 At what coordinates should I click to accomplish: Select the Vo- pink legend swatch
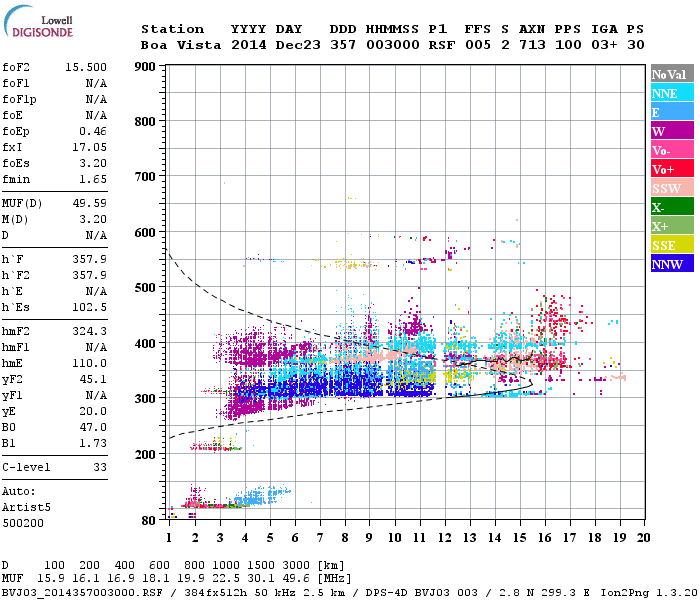pyautogui.click(x=672, y=150)
